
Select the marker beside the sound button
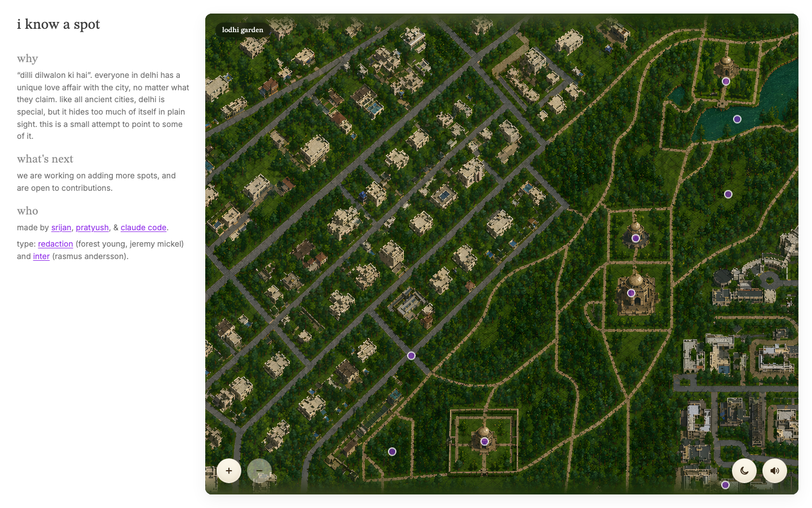(725, 485)
